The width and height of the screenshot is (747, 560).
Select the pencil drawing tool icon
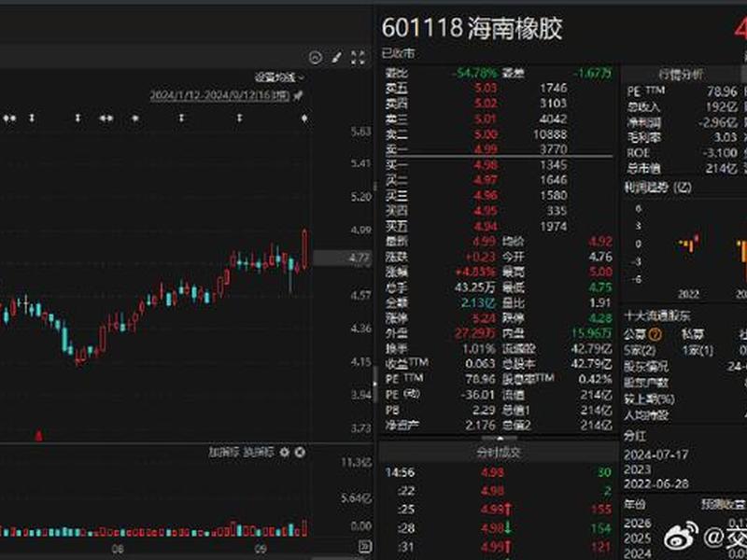[336, 58]
